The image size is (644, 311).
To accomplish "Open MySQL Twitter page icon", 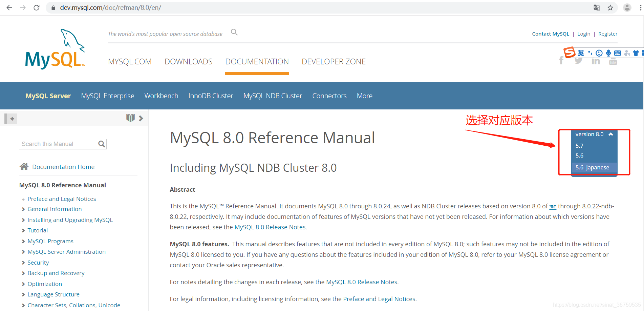I will (x=578, y=61).
